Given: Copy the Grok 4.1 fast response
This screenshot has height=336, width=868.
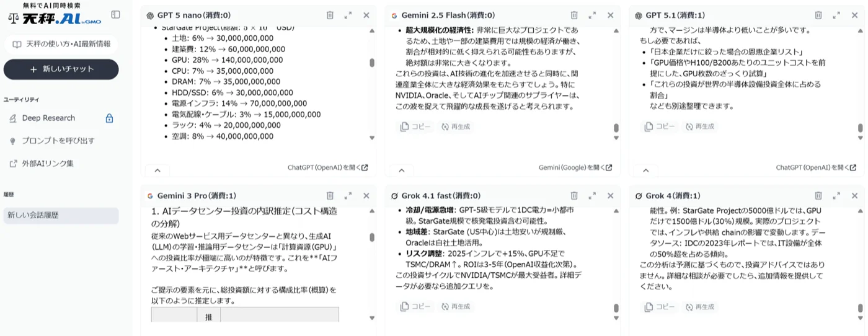Looking at the screenshot, I should tap(415, 306).
